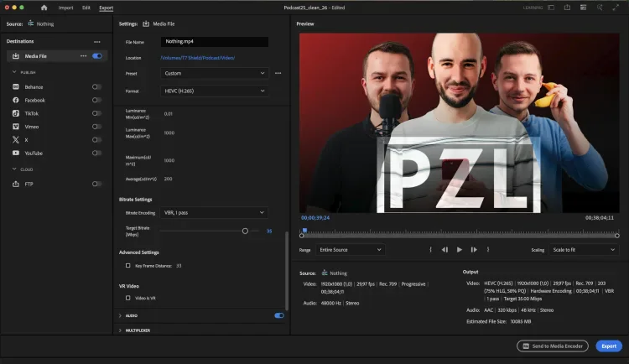This screenshot has height=364, width=629.
Task: Click the Behance icon in Publish list
Action: click(x=16, y=86)
